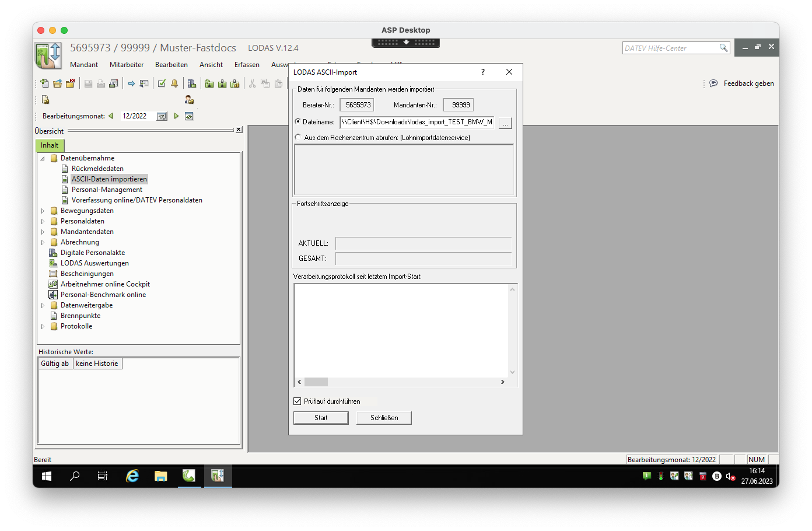
Task: Click the binder documents toolbar icon
Action: coord(192,83)
